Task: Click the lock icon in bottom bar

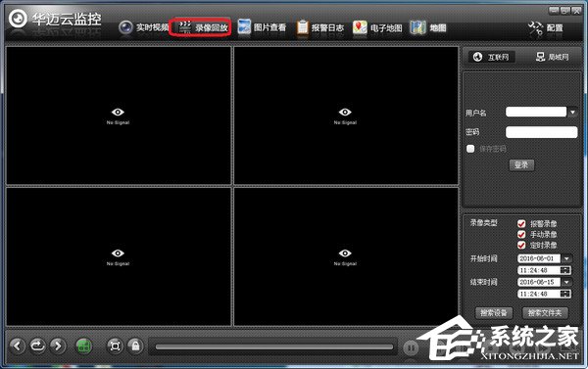Action: pyautogui.click(x=135, y=346)
